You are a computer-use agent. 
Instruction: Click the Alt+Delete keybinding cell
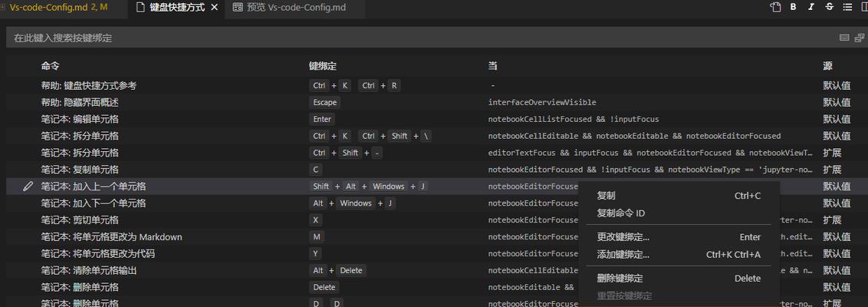point(337,270)
